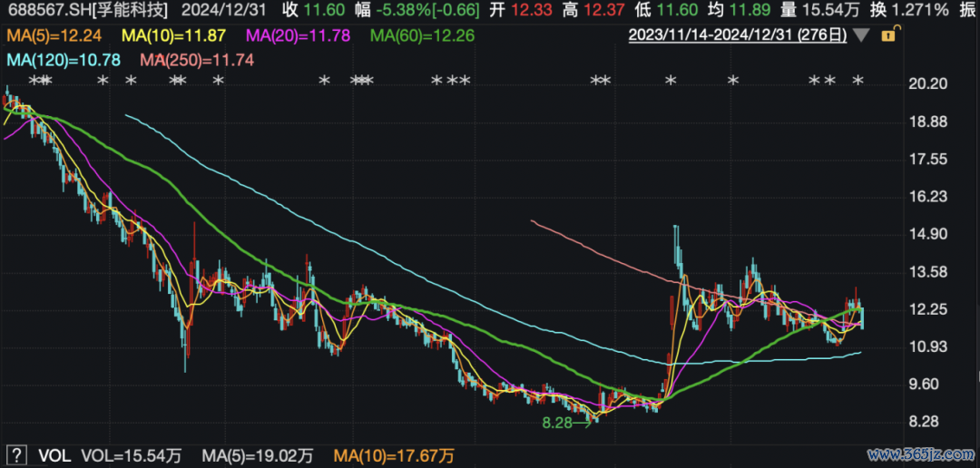Click the volume MA(5)=19.02万 label
The width and height of the screenshot is (980, 468).
(258, 454)
